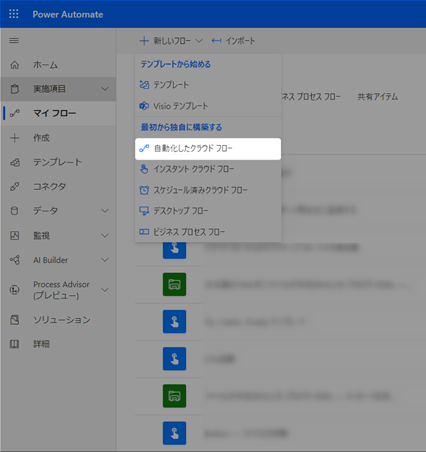Select 自動化したクラウド フロー menu item

pyautogui.click(x=208, y=149)
